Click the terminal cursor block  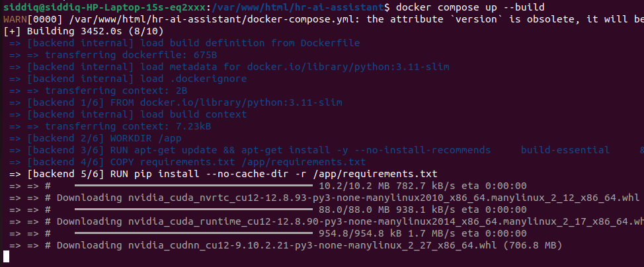6,257
